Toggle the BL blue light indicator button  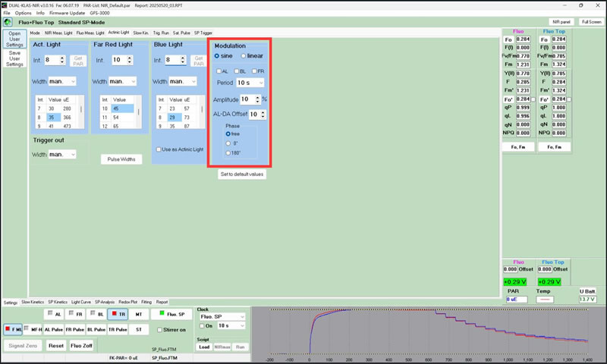point(96,314)
